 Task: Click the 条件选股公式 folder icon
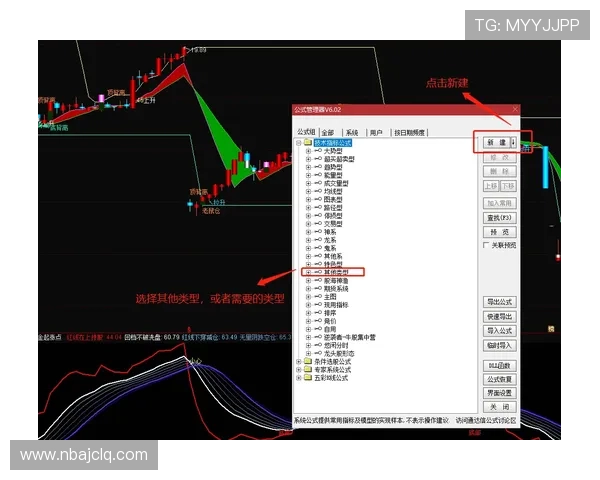[x=307, y=362]
